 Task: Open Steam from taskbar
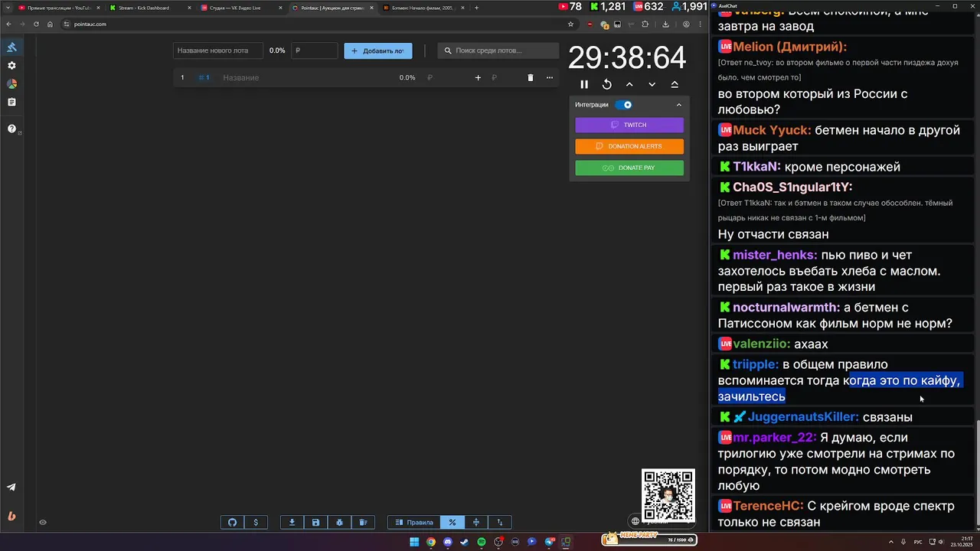(465, 542)
